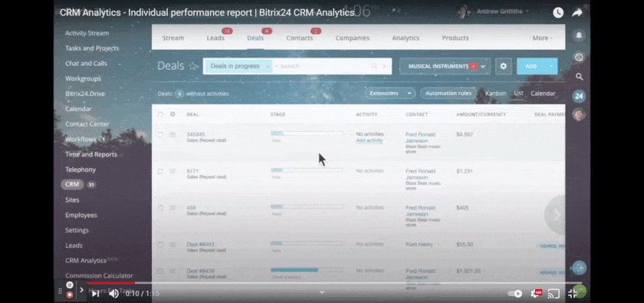Click the star icon beside Deals
644x303 pixels.
(193, 66)
